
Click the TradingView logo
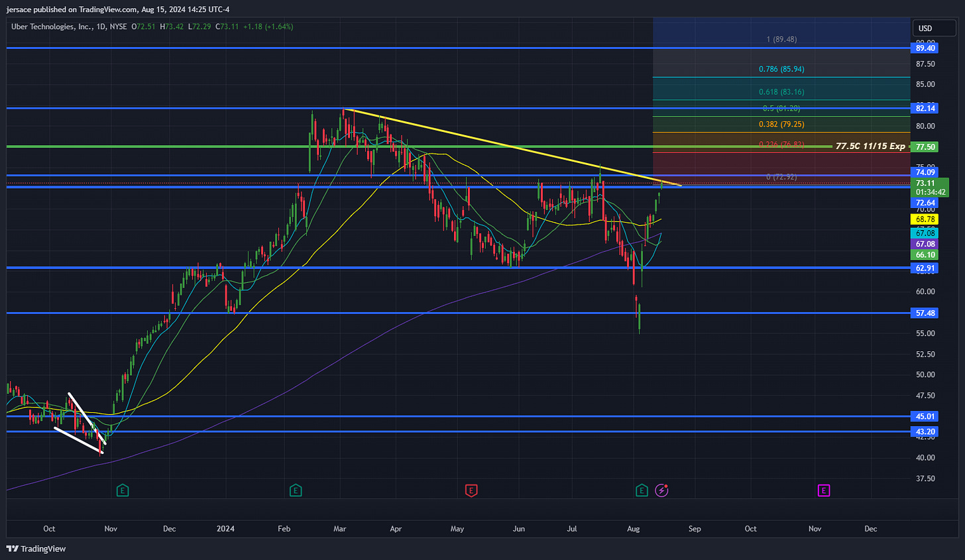(36, 549)
